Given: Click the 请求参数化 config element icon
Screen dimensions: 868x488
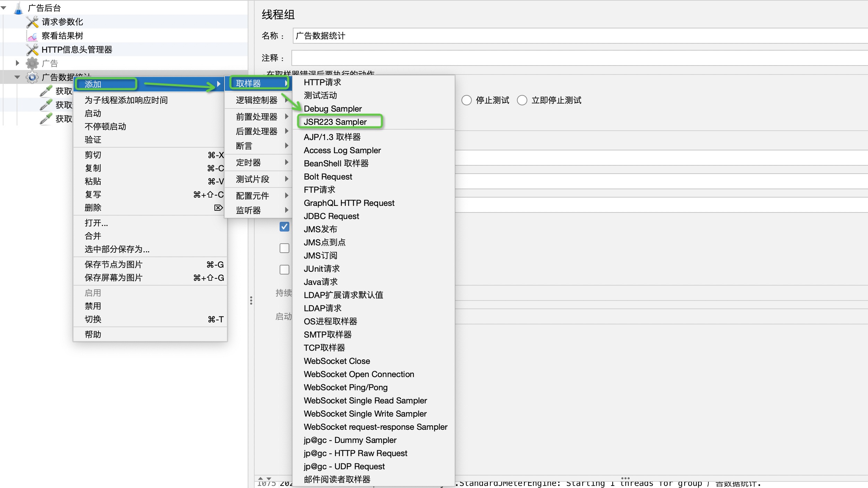Looking at the screenshot, I should tap(32, 22).
